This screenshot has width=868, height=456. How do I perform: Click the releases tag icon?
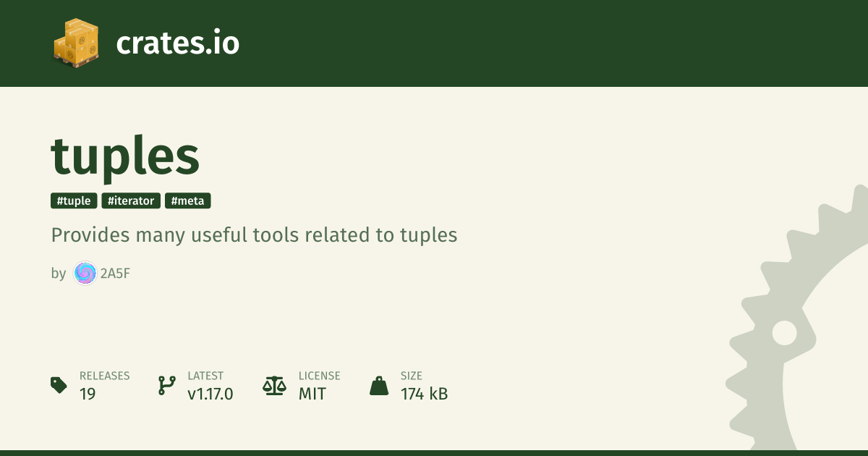coord(59,385)
